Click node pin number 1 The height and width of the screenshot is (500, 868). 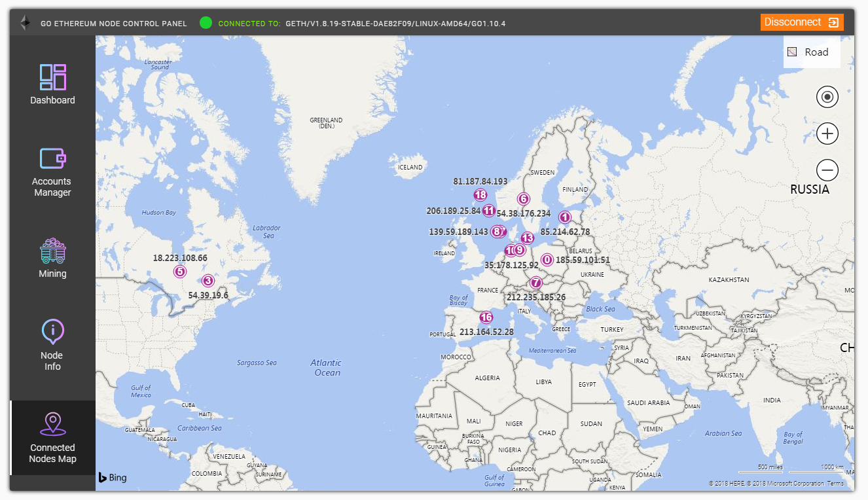coord(565,217)
